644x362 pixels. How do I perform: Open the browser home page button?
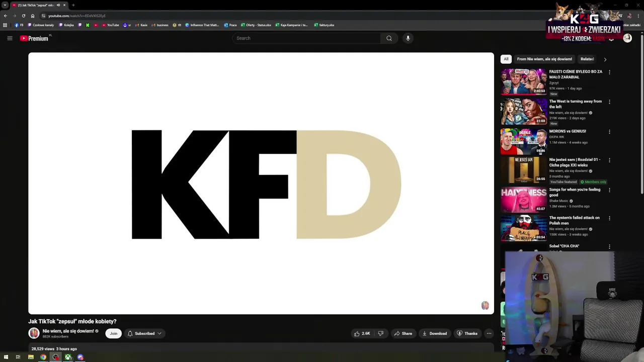(x=33, y=16)
